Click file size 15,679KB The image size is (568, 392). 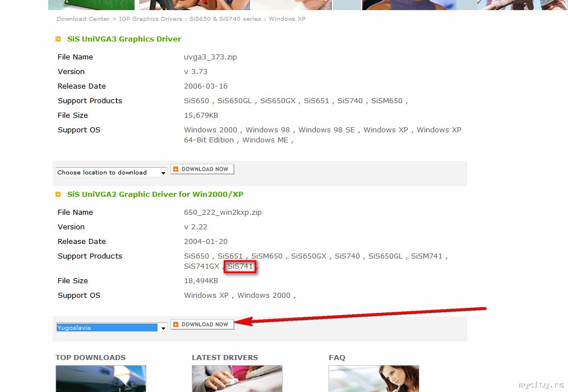tap(201, 116)
